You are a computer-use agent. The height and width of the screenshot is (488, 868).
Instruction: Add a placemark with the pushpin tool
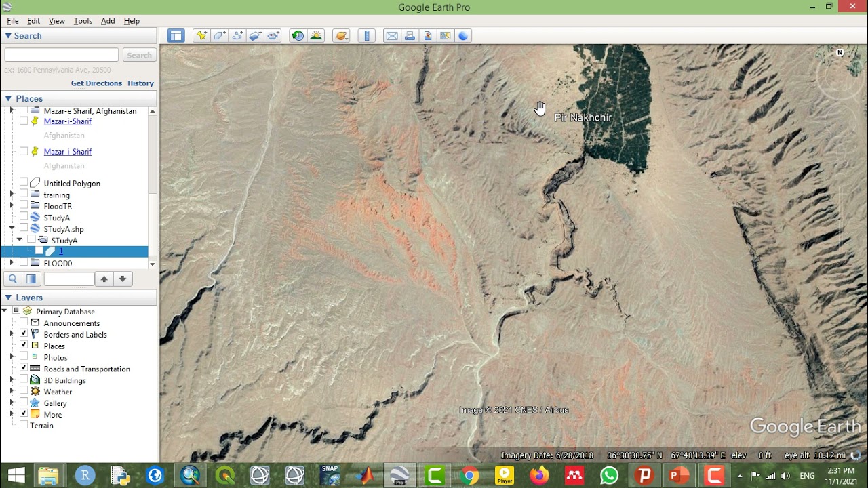point(201,36)
